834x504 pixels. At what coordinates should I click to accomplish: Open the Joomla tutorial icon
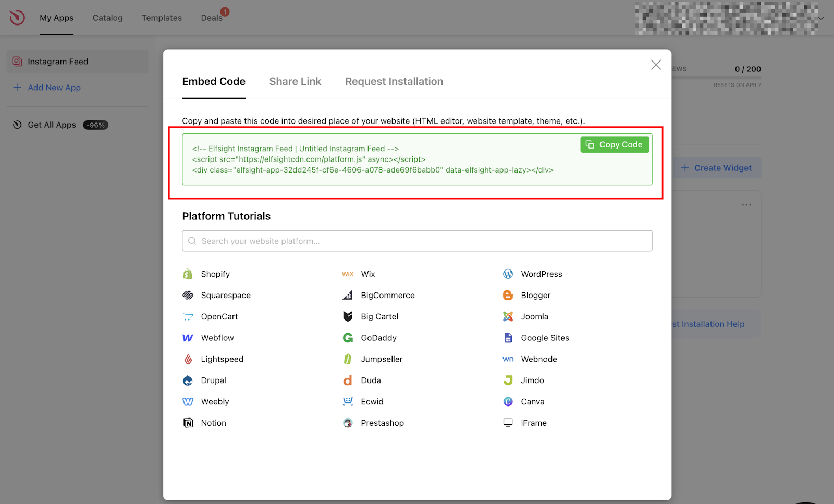508,317
